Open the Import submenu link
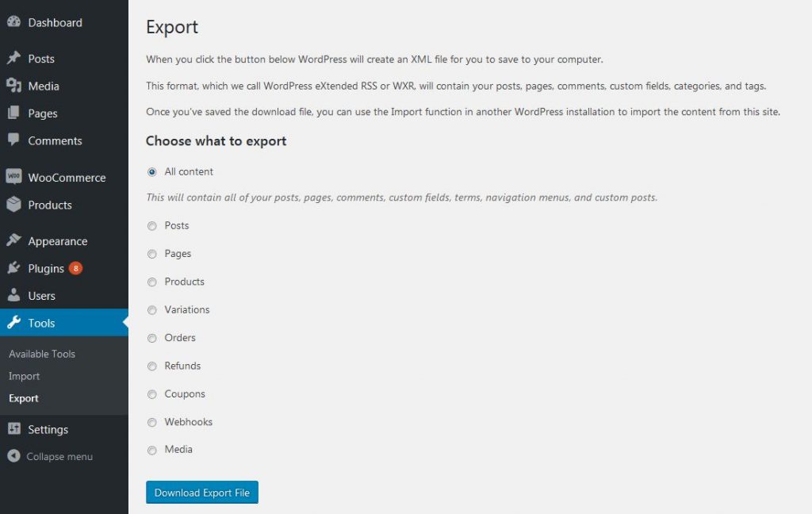812x514 pixels. point(25,376)
